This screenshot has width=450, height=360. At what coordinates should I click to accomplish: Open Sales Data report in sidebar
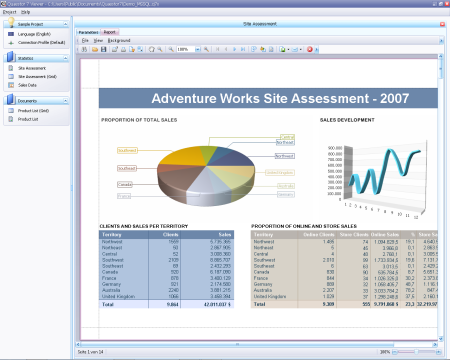[27, 85]
